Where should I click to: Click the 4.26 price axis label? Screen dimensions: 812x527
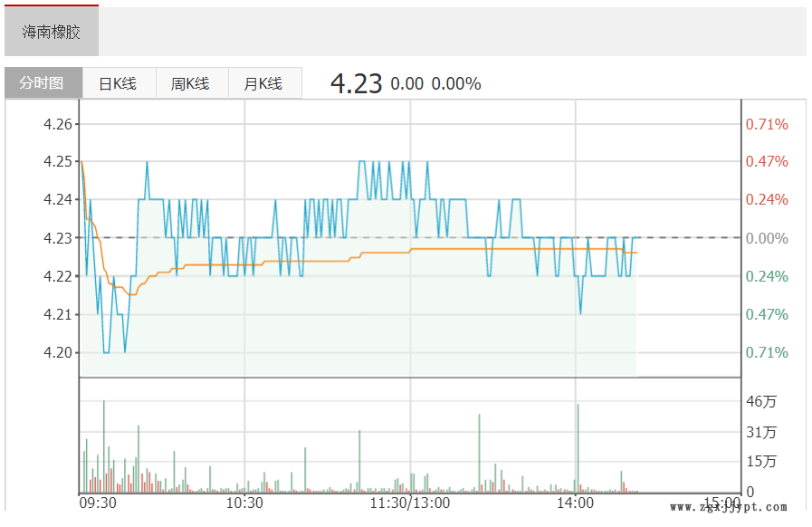(x=58, y=124)
